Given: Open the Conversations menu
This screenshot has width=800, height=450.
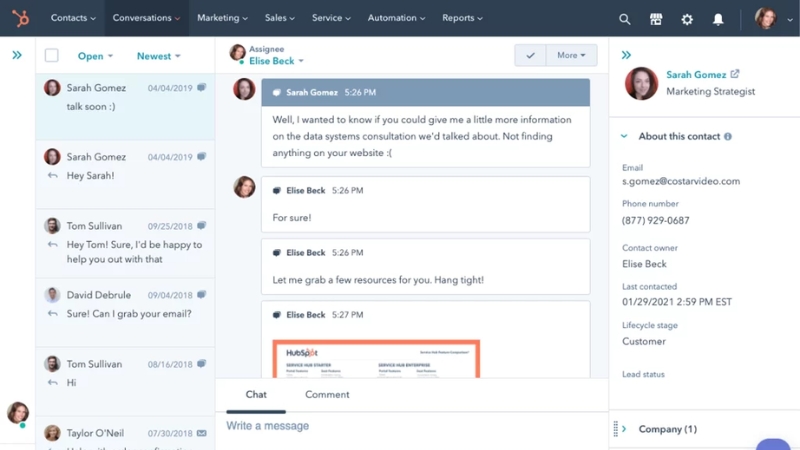Looking at the screenshot, I should tap(146, 18).
